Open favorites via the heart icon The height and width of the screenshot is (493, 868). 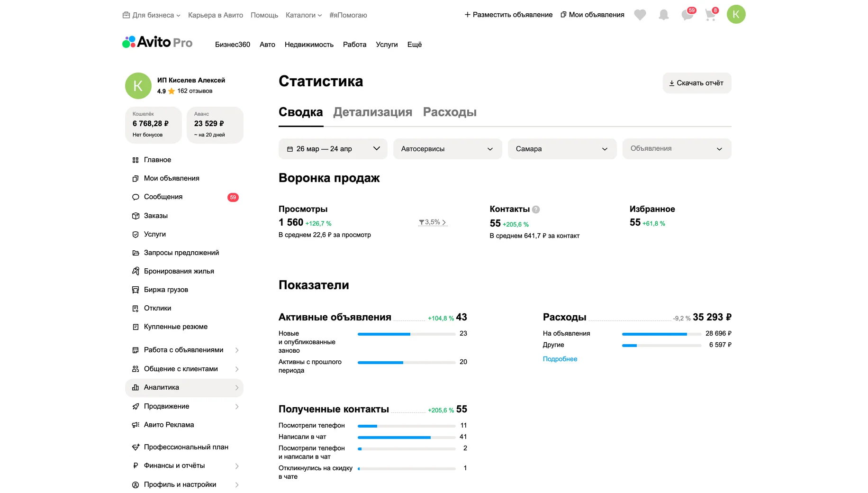[x=640, y=15]
